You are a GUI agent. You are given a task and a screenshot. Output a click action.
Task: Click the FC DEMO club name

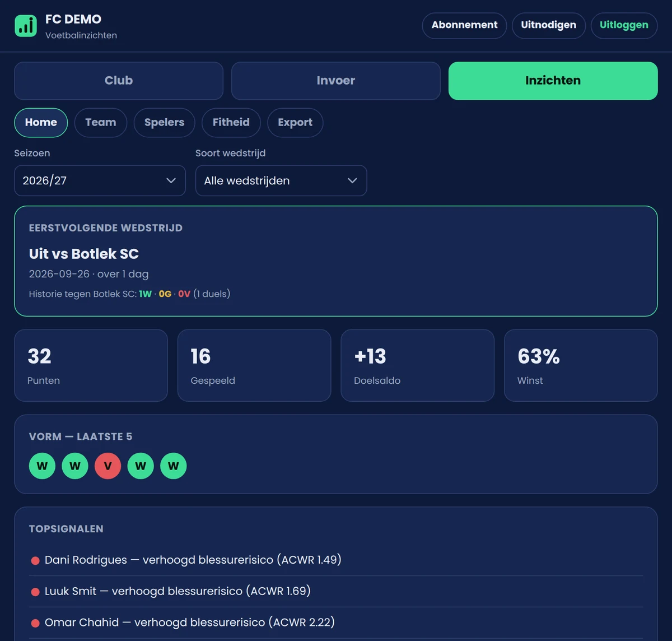[73, 19]
